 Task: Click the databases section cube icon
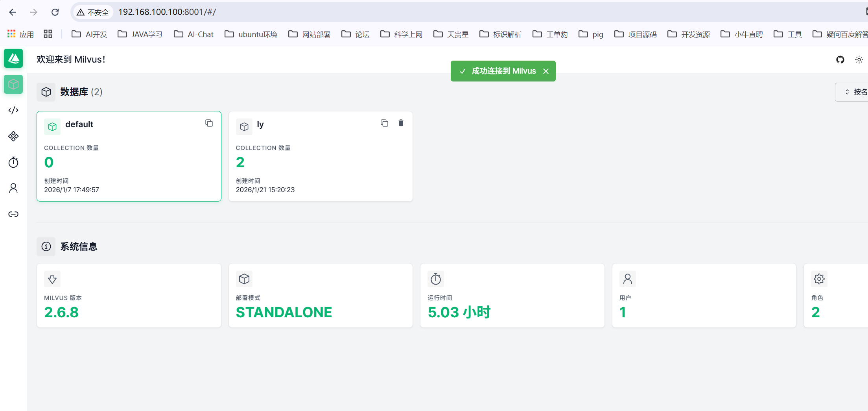(x=46, y=92)
